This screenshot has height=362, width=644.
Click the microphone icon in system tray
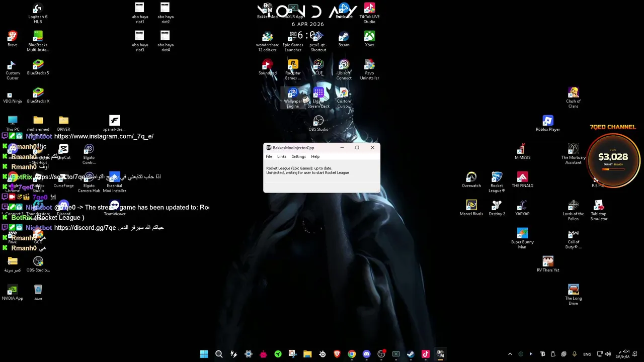[574, 354]
